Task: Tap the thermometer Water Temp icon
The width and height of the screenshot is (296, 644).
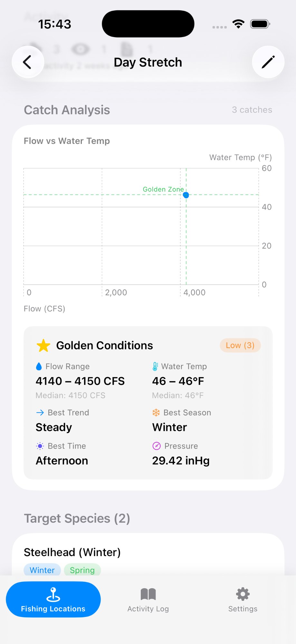Action: [155, 366]
